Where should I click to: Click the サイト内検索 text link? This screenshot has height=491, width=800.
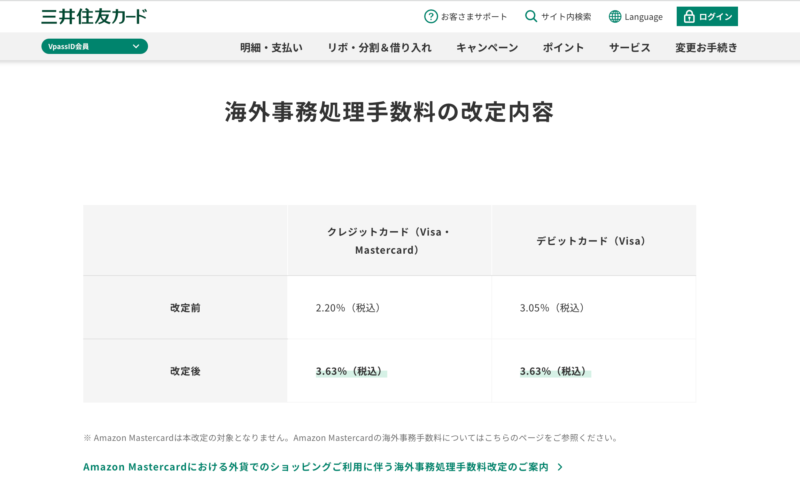tap(566, 16)
